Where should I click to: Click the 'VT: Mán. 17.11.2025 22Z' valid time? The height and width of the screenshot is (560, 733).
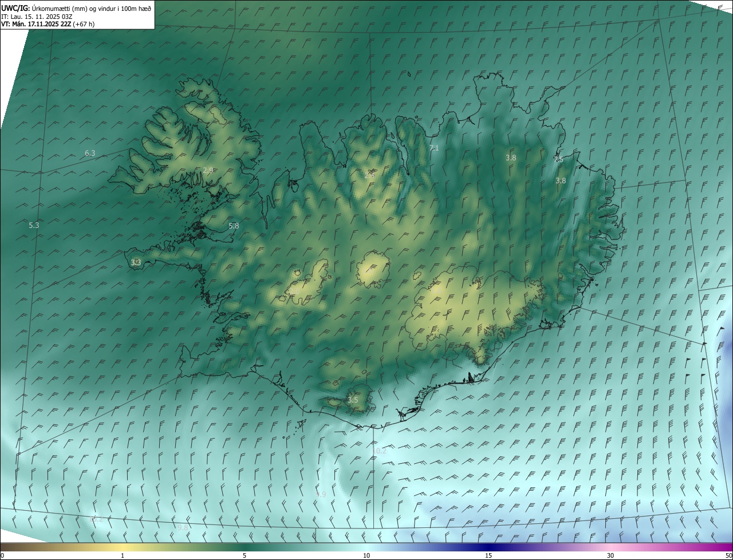click(36, 24)
